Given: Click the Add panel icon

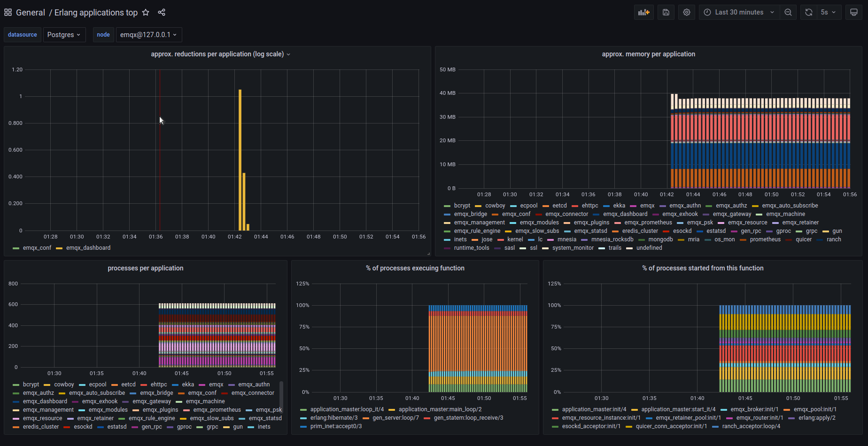Looking at the screenshot, I should point(644,12).
